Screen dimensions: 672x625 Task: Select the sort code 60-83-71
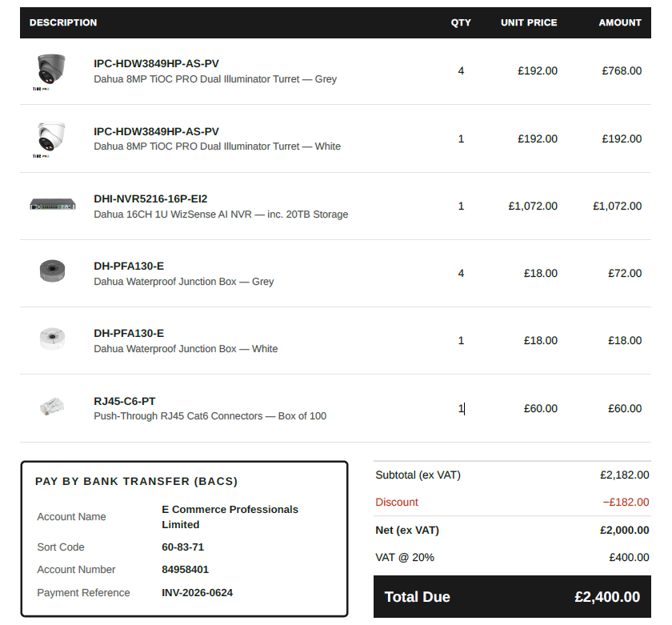tap(182, 547)
